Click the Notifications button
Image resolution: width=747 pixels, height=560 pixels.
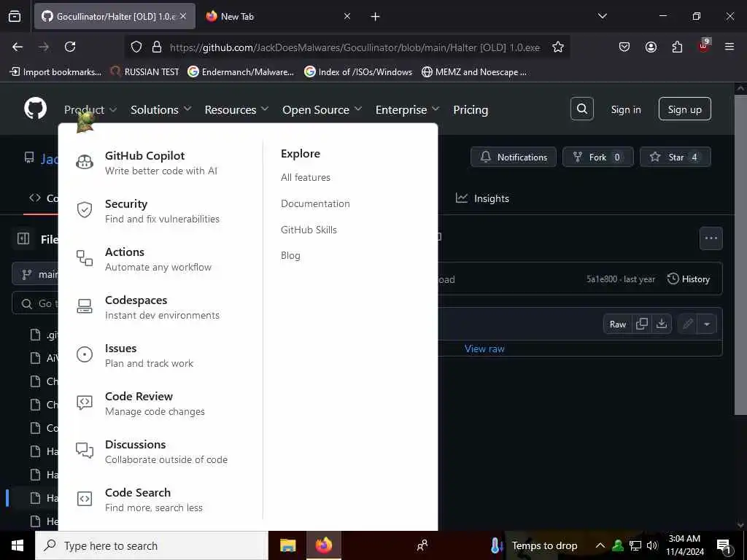click(x=513, y=157)
